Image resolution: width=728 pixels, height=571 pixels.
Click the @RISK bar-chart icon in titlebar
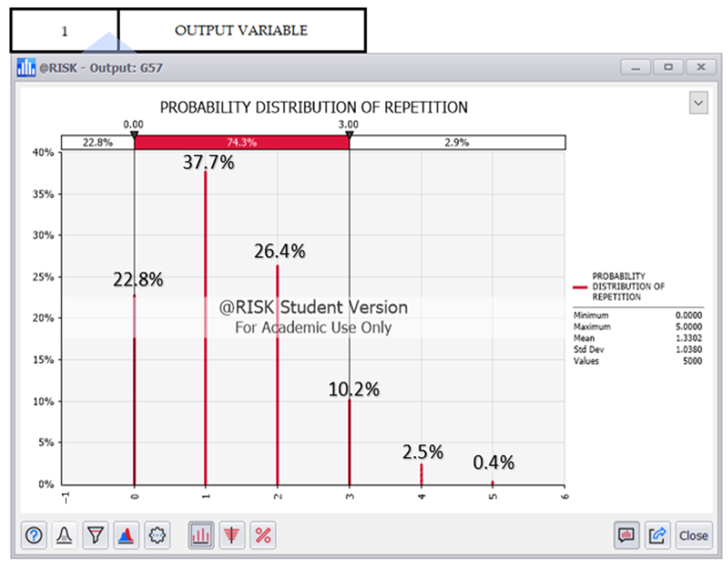26,67
